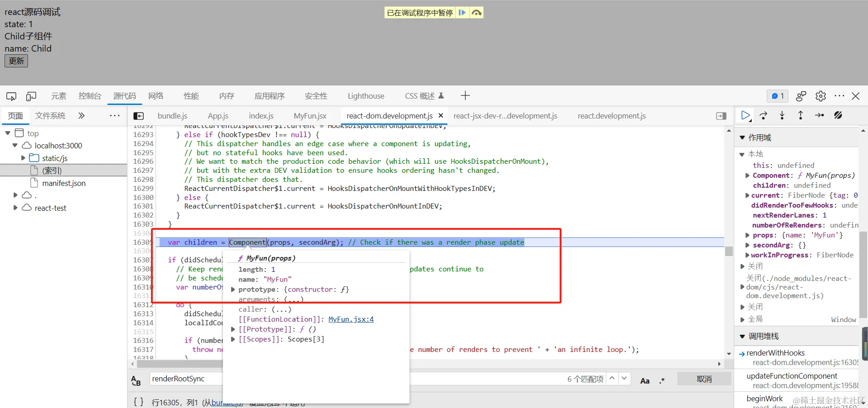
Task: Toggle device emulation mode
Action: (31, 96)
